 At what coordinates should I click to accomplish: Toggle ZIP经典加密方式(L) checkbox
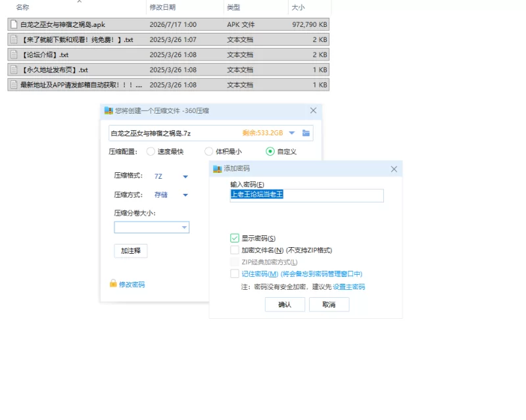tap(235, 262)
